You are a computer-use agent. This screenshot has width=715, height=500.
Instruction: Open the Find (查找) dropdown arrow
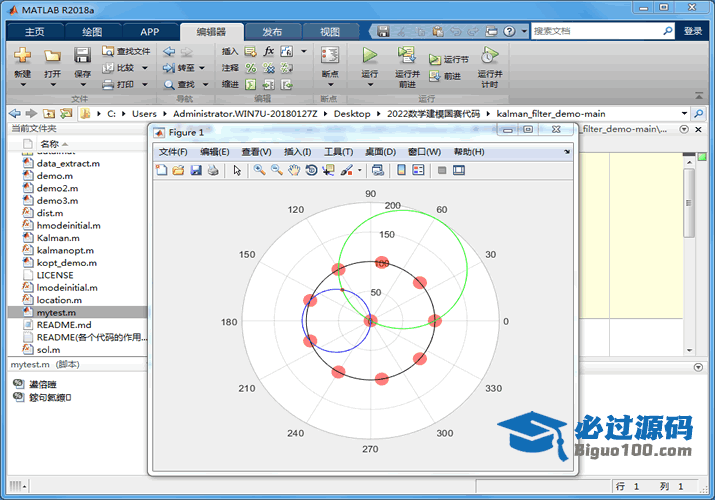point(205,84)
